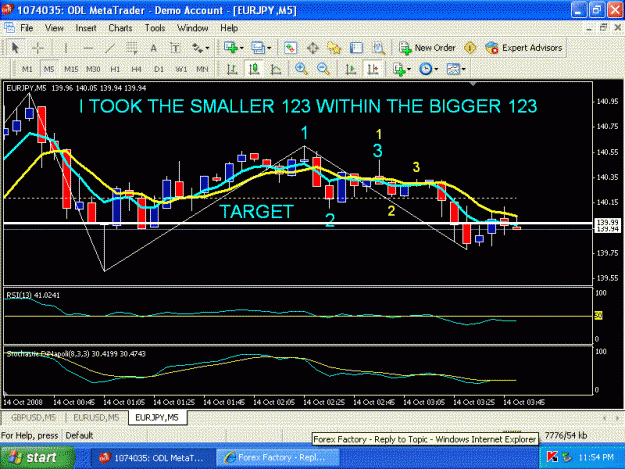Select line chart display
The width and height of the screenshot is (625, 469).
[x=276, y=69]
